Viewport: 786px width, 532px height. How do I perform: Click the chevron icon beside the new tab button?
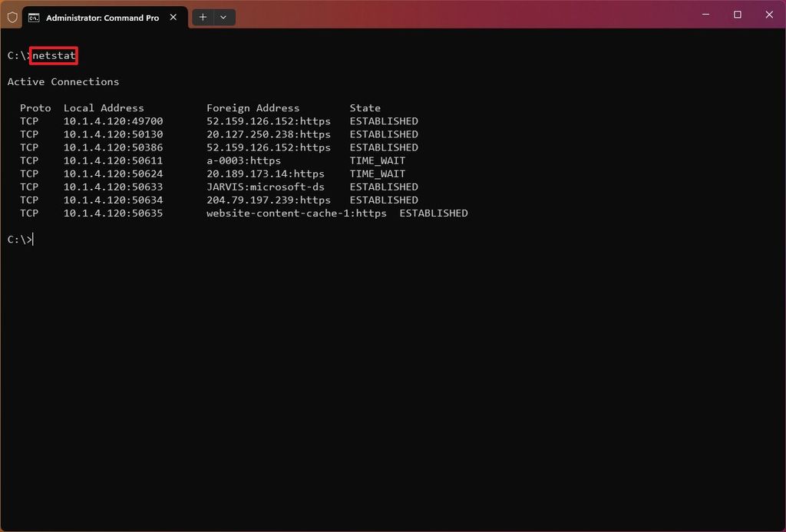coord(223,17)
